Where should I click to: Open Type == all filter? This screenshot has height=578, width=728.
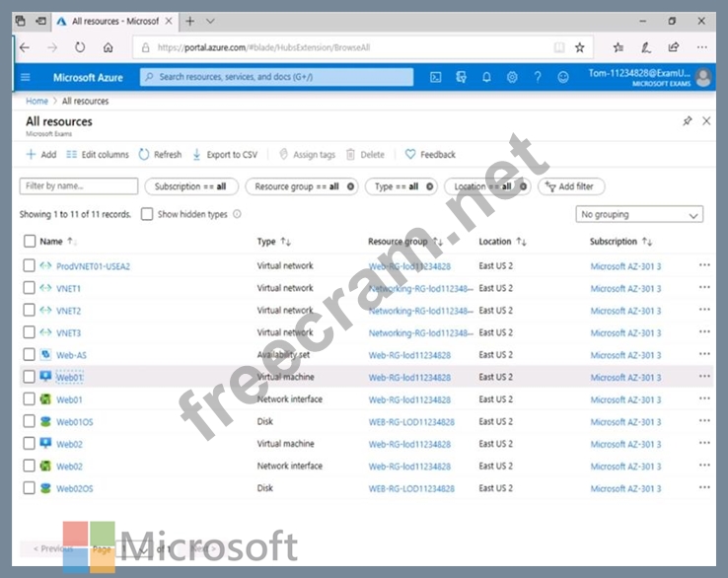[401, 186]
